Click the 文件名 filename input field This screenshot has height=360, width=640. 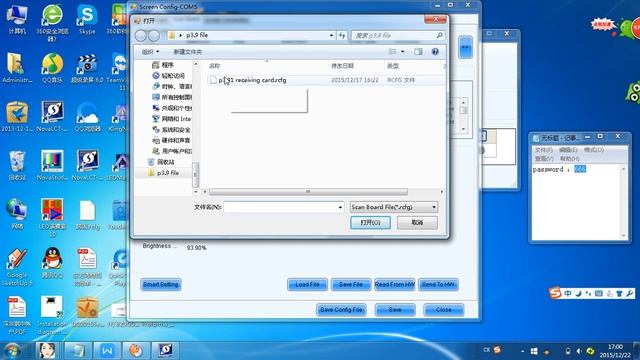pos(284,207)
